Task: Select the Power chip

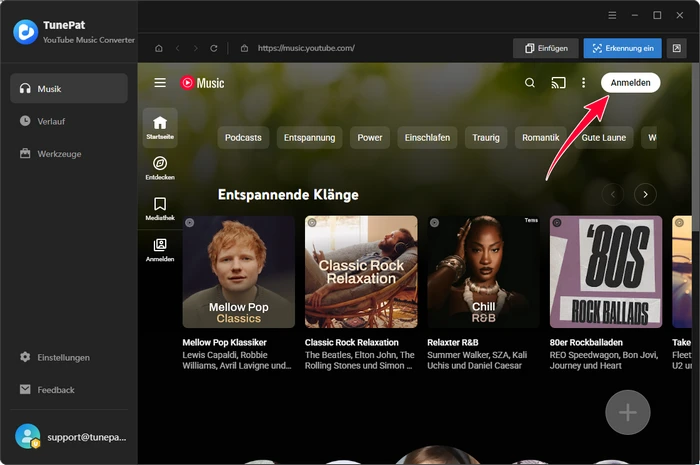Action: click(x=370, y=137)
